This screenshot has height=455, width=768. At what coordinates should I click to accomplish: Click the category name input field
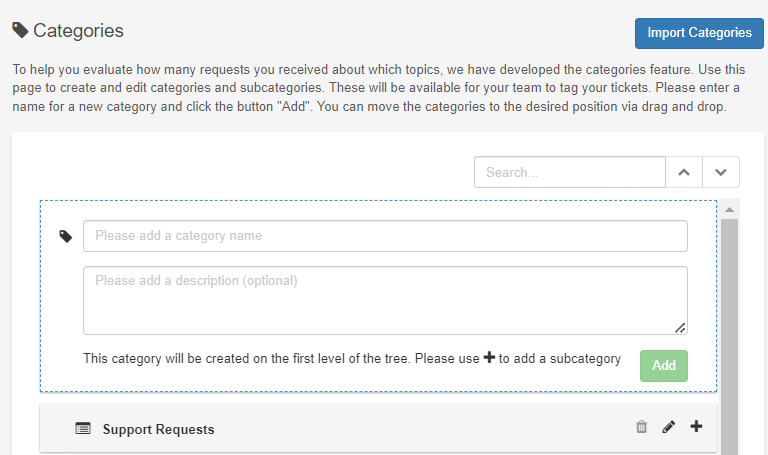pyautogui.click(x=385, y=236)
